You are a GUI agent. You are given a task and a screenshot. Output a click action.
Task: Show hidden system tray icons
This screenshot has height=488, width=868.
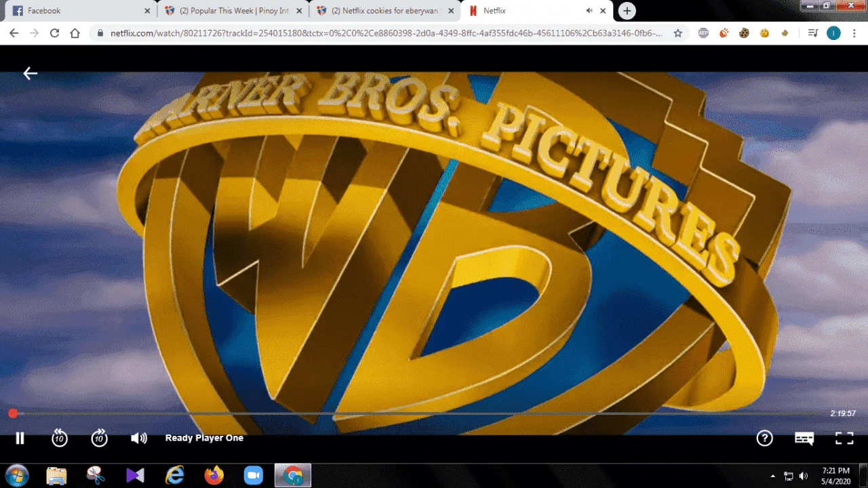(773, 476)
